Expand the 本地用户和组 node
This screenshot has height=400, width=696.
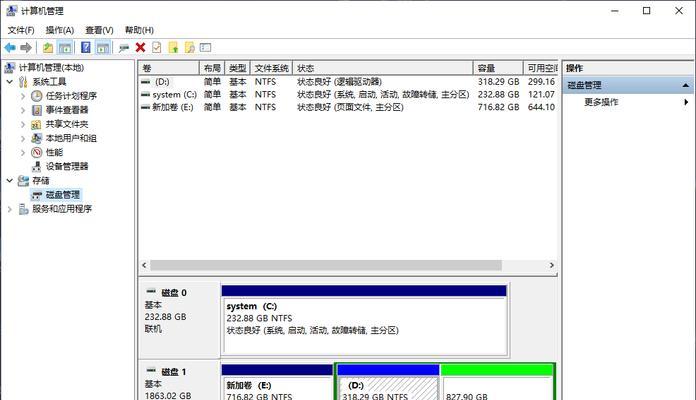click(23, 138)
